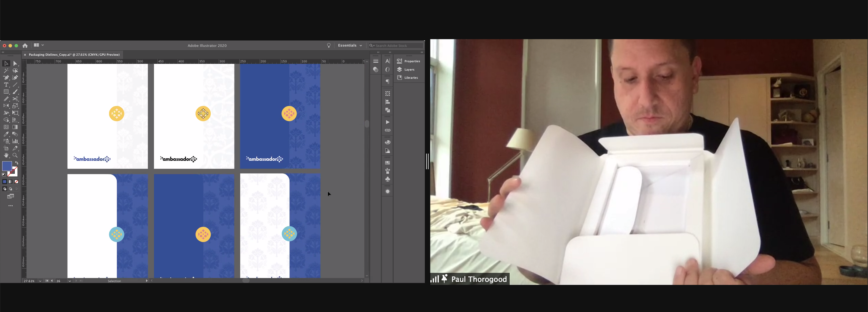
Task: Open the Libraries panel
Action: [407, 77]
